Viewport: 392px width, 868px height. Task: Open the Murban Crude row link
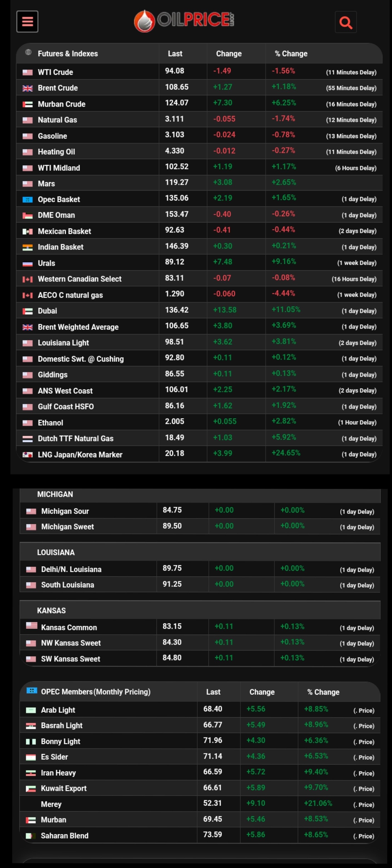(x=61, y=104)
